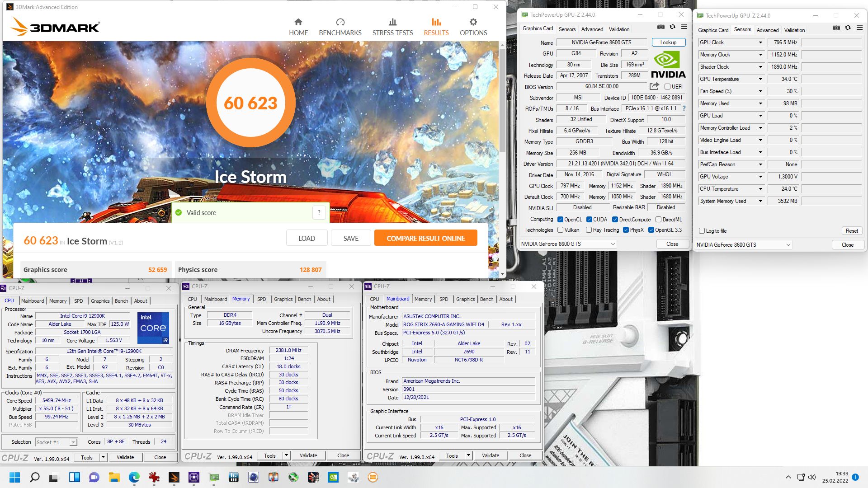868x488 pixels.
Task: Open Memory Clock sensor dropdown
Action: [x=760, y=55]
